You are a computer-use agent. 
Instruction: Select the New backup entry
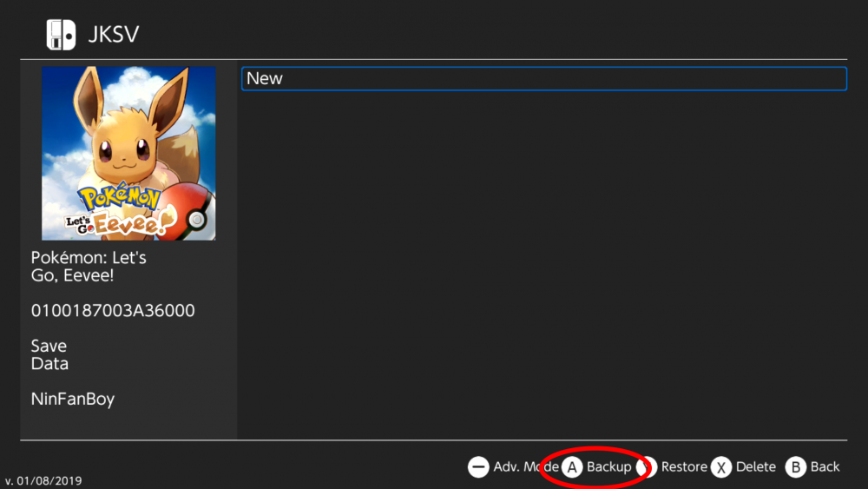[543, 78]
